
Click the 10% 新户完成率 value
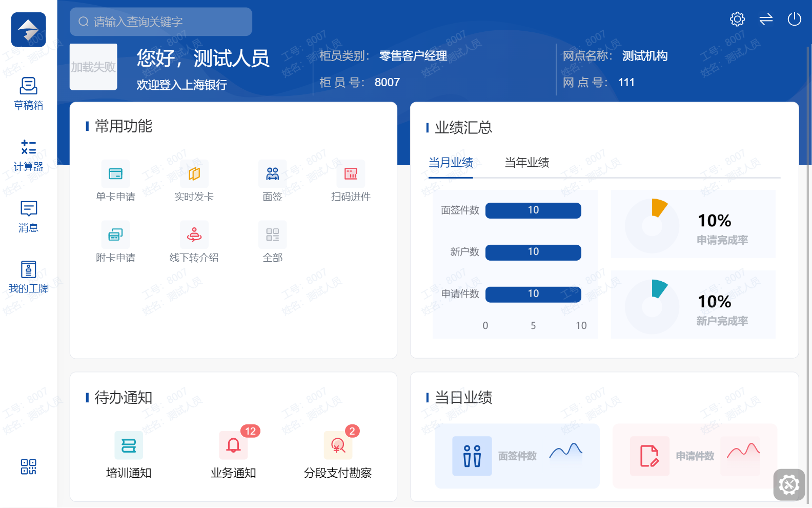715,302
